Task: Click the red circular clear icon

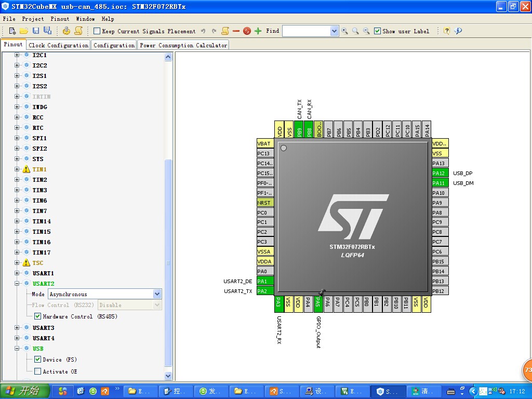Action: pos(247,31)
